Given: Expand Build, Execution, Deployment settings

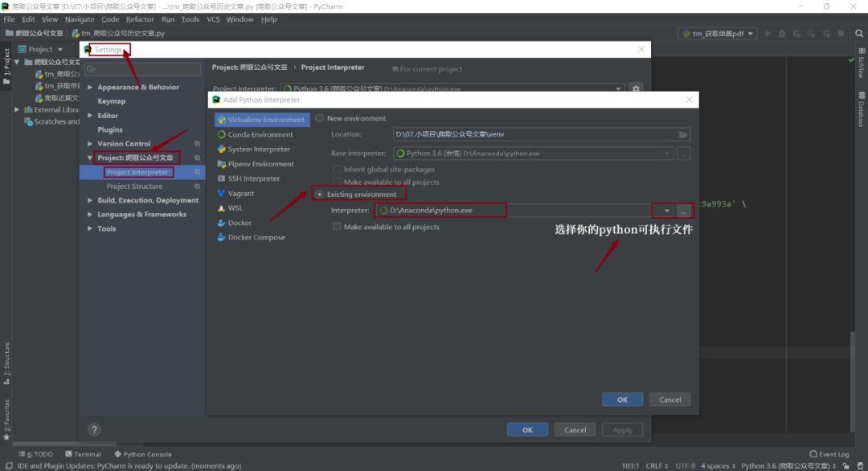Looking at the screenshot, I should pyautogui.click(x=90, y=200).
